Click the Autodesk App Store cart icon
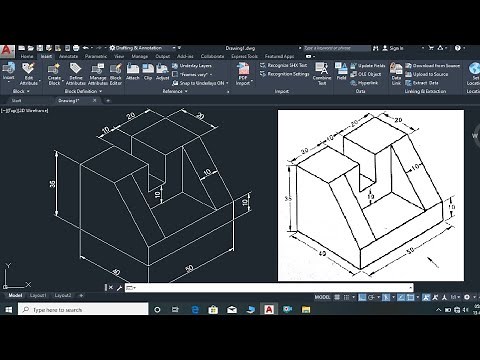This screenshot has height=360, width=480. [x=431, y=48]
